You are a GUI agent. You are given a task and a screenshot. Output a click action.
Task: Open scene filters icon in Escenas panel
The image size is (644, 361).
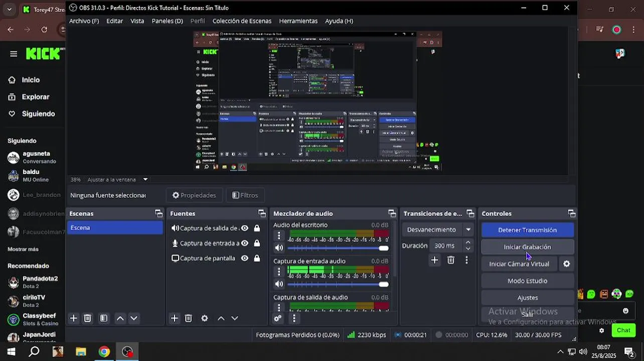coord(104,318)
